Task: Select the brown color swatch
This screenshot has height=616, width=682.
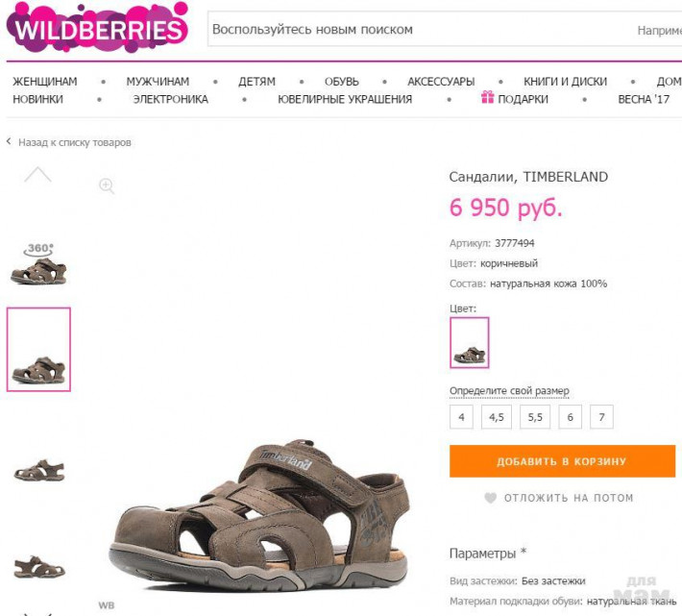Action: click(470, 343)
